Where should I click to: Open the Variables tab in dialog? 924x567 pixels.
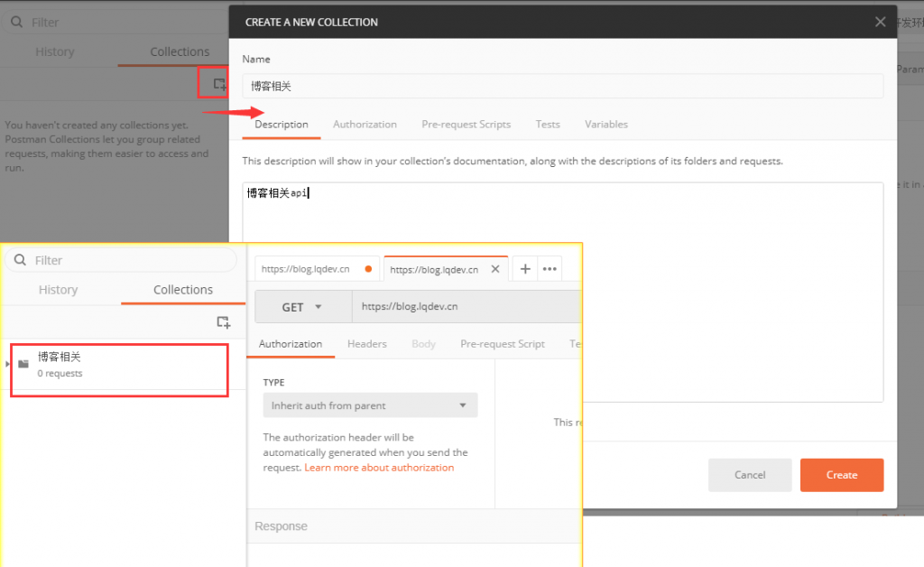tap(605, 125)
